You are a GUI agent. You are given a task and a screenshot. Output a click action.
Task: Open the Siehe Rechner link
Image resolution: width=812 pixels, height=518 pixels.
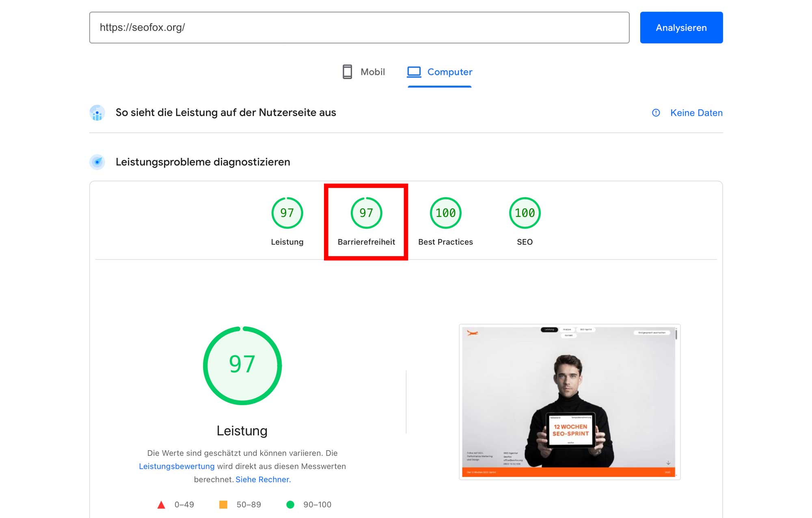coord(263,479)
